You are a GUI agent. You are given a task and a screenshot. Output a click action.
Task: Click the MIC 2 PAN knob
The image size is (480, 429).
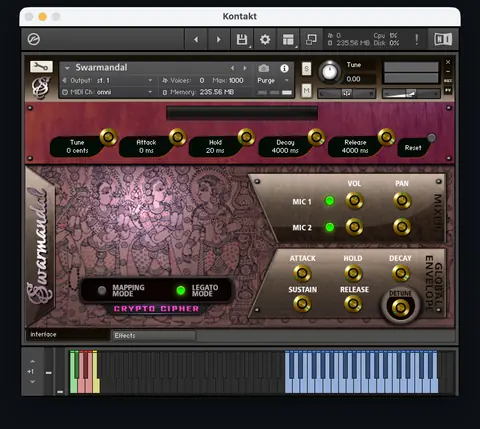[402, 227]
